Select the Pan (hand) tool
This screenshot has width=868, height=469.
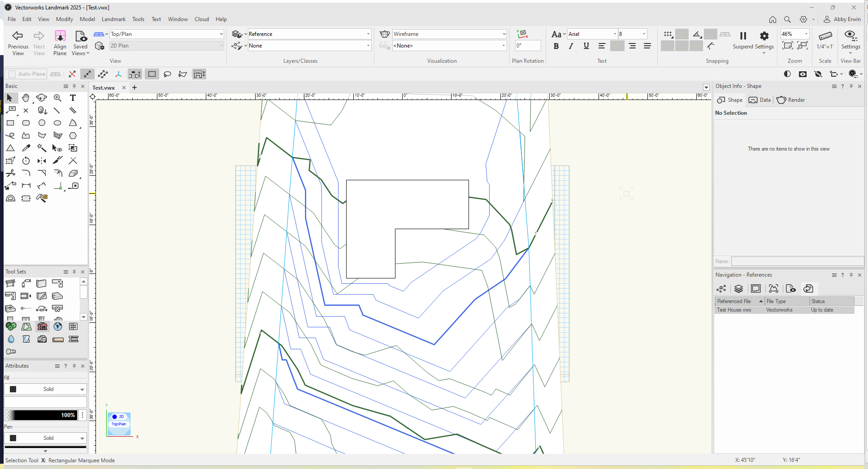click(26, 98)
